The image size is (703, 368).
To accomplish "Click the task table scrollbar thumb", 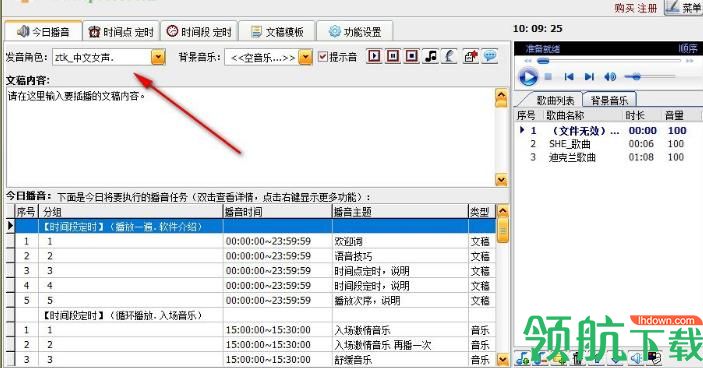I will [x=503, y=230].
